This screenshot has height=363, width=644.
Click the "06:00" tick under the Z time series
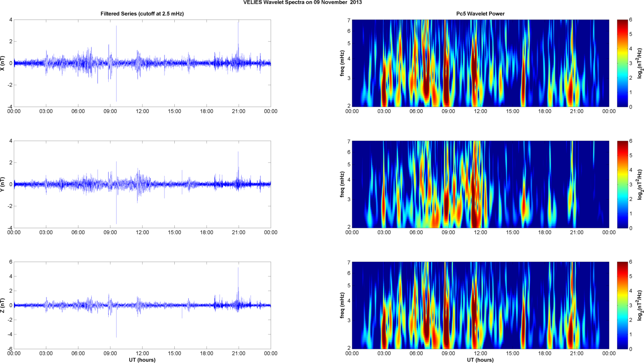point(78,354)
